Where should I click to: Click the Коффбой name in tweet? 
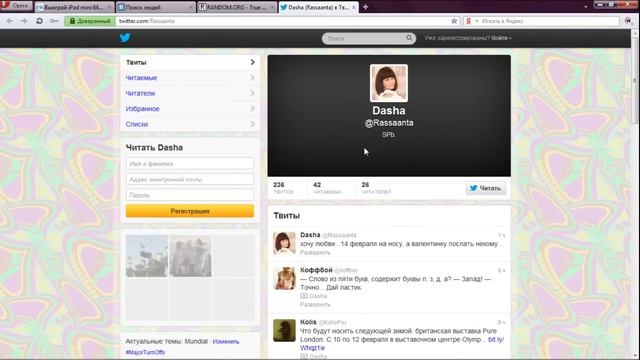pos(316,270)
